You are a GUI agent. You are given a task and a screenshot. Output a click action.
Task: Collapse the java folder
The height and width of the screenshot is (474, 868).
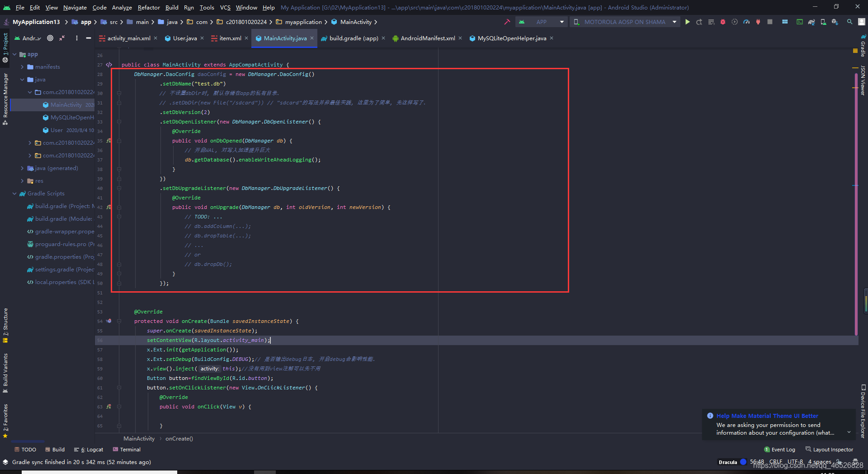(x=22, y=80)
